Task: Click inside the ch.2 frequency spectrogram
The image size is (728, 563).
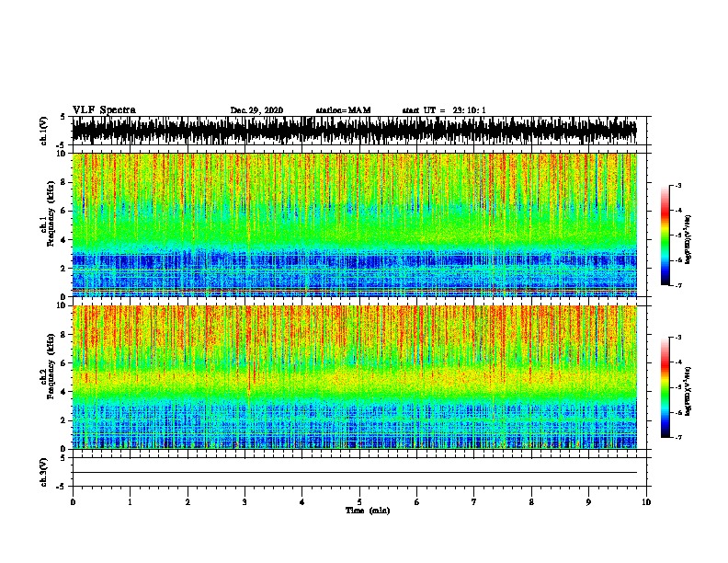Action: 354,377
